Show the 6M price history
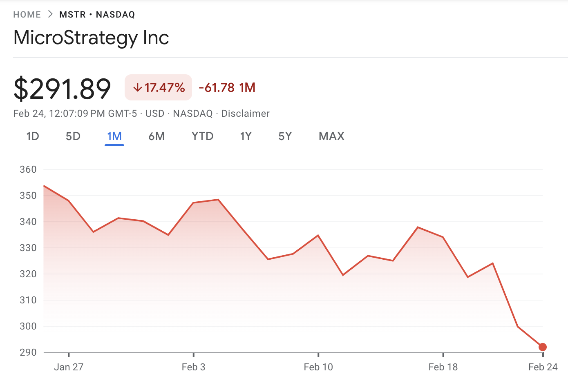 coord(157,136)
